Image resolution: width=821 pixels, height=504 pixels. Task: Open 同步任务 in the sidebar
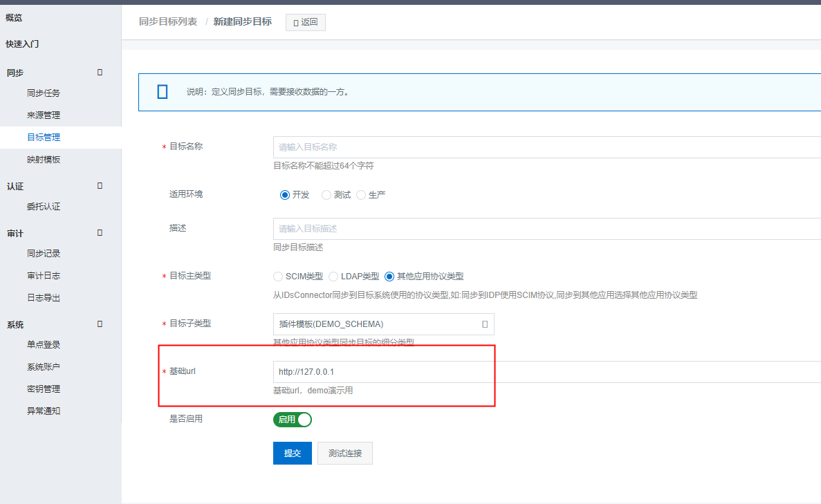click(44, 93)
